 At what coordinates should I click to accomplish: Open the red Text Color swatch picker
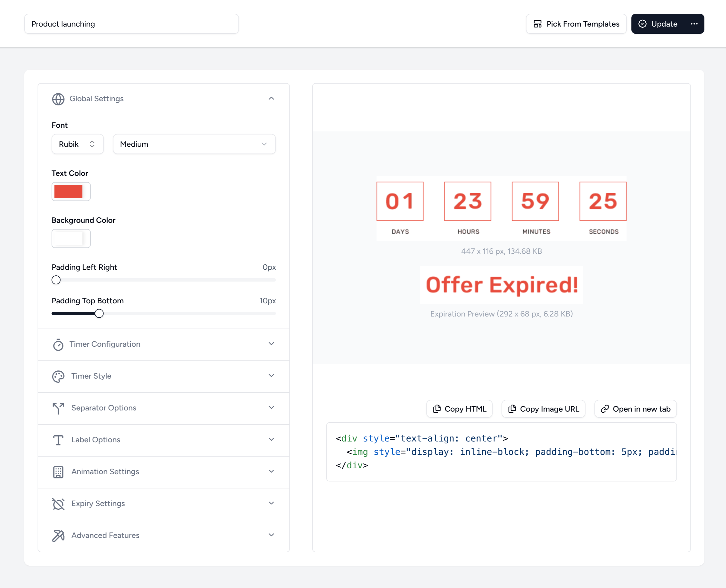(71, 192)
